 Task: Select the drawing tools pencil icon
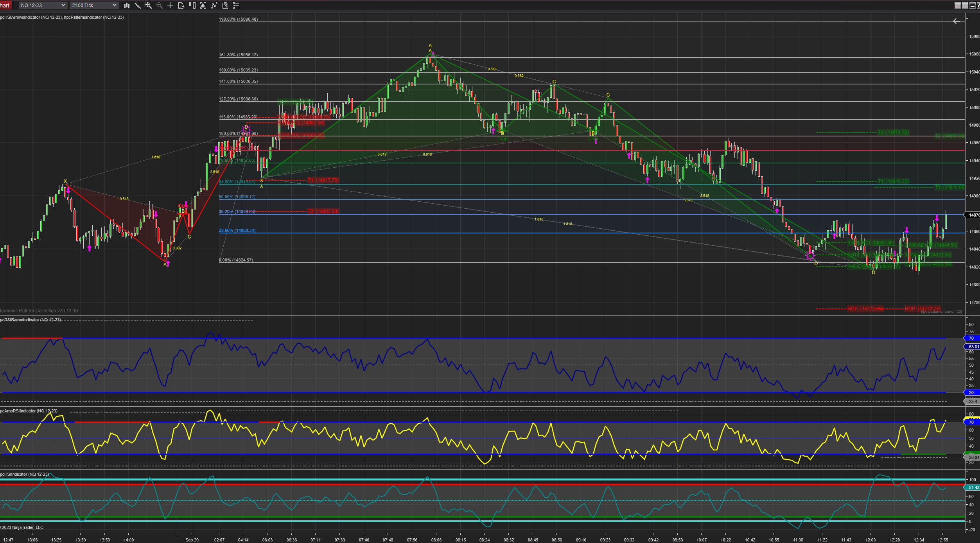click(x=138, y=5)
